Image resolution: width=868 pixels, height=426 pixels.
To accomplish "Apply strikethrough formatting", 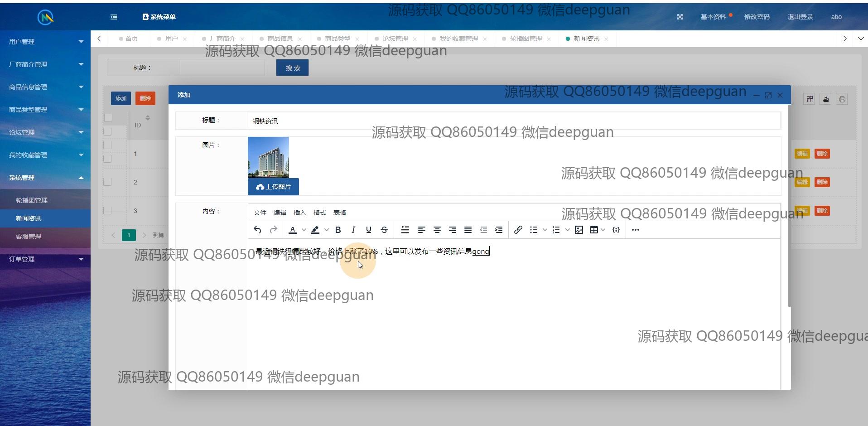I will pos(384,230).
